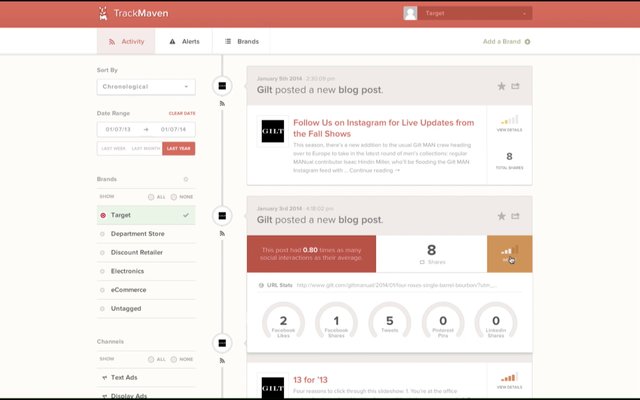Select the Last Month range
The image size is (640, 400).
pyautogui.click(x=146, y=148)
